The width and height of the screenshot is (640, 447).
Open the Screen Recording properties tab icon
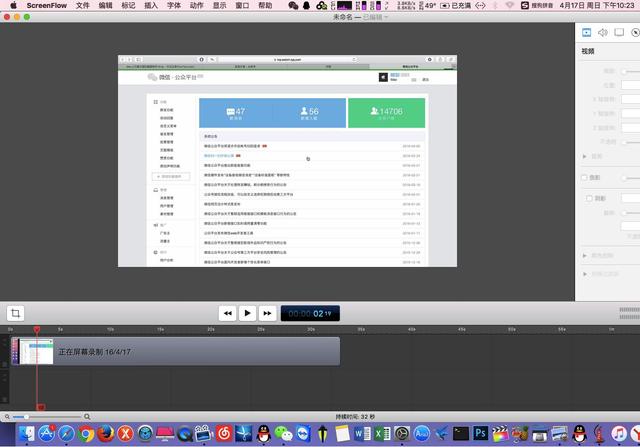(619, 32)
